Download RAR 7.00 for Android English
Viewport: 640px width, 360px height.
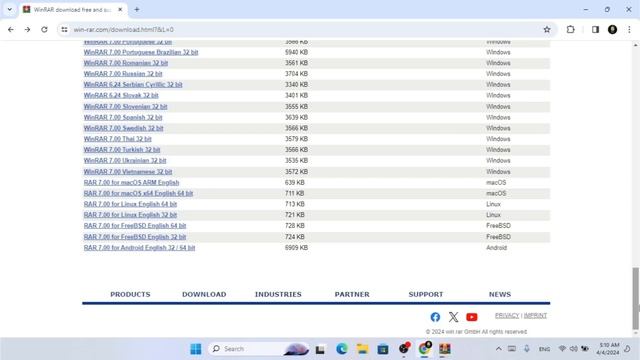(x=139, y=248)
